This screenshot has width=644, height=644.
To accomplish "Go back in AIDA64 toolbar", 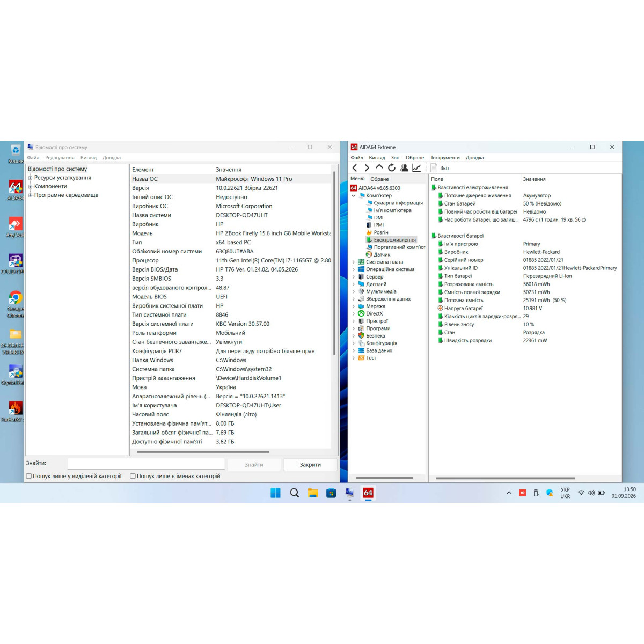I will click(355, 168).
